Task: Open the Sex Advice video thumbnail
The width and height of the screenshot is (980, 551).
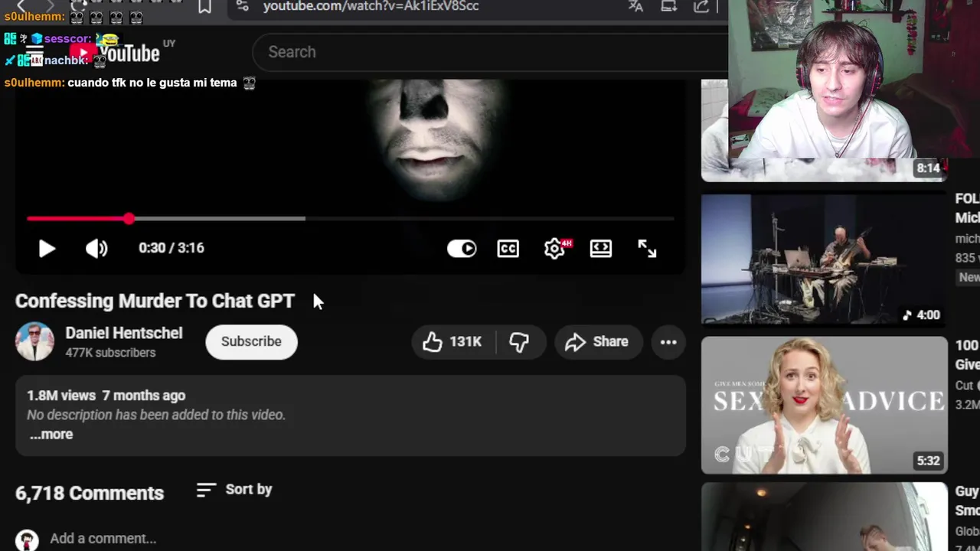Action: coord(825,406)
